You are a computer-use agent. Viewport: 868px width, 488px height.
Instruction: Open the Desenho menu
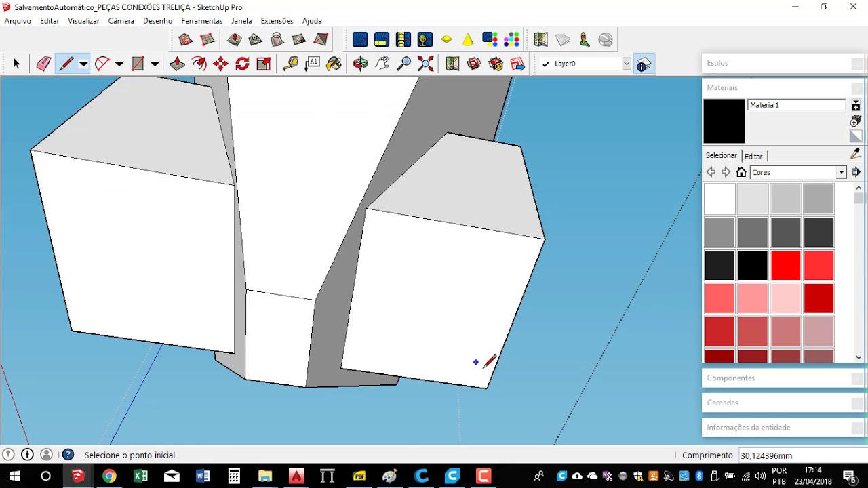click(158, 21)
